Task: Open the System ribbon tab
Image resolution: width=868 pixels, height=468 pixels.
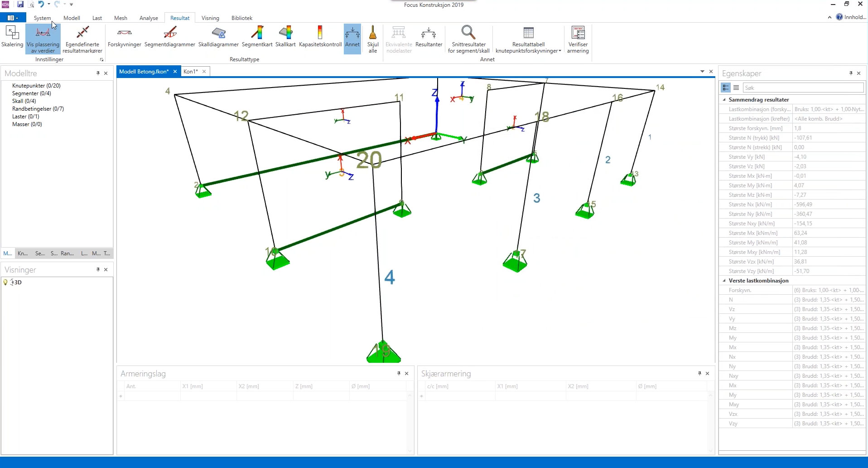Action: (42, 18)
